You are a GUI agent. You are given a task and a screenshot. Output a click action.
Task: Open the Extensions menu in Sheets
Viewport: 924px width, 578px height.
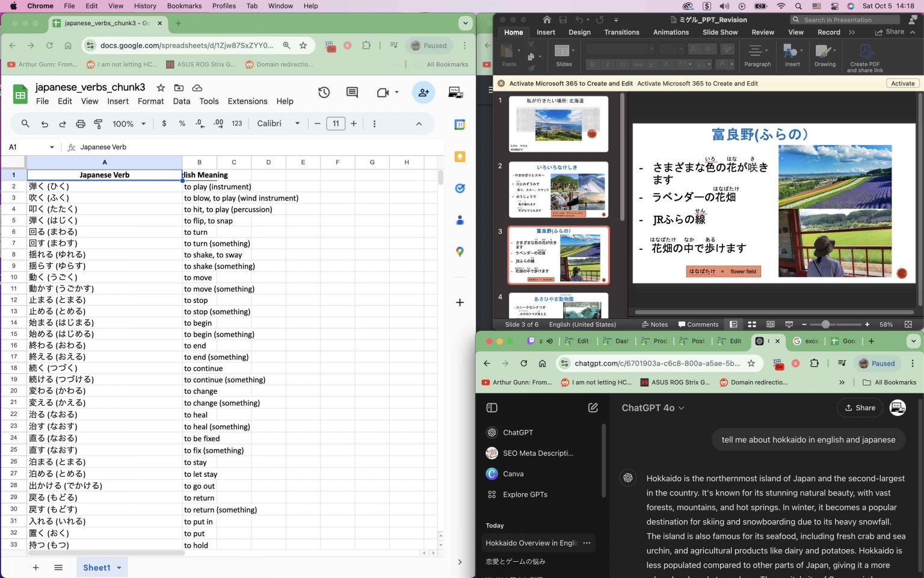(247, 101)
